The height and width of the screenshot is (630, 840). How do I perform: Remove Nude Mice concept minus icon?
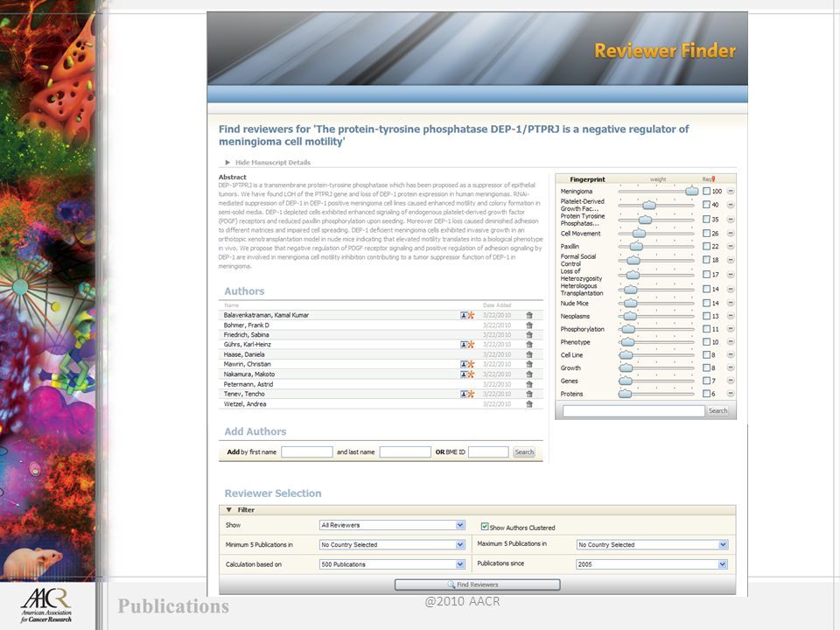[730, 304]
